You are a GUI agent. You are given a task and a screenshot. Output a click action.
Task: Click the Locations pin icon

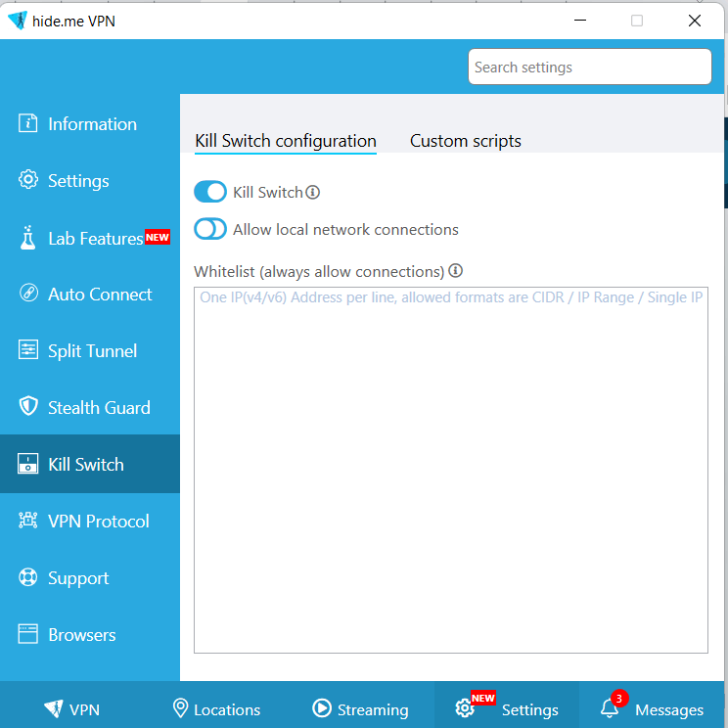coord(180,708)
